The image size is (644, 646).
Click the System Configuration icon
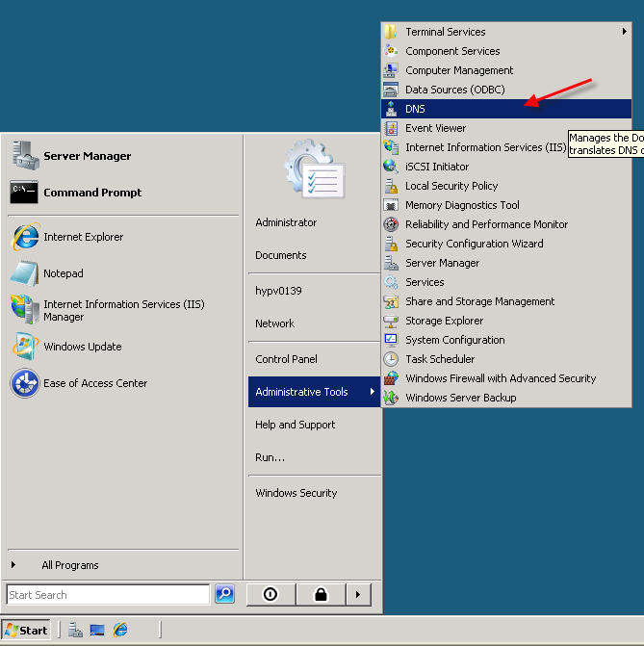391,340
